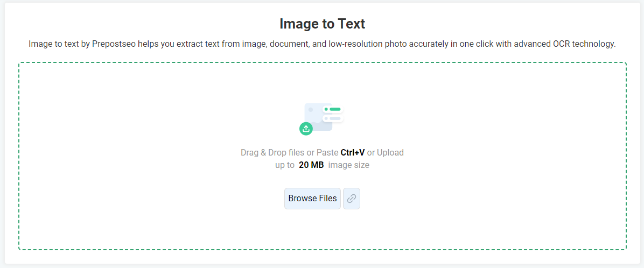This screenshot has height=268, width=644.
Task: Click the grey list bar in the illustration
Action: click(335, 118)
